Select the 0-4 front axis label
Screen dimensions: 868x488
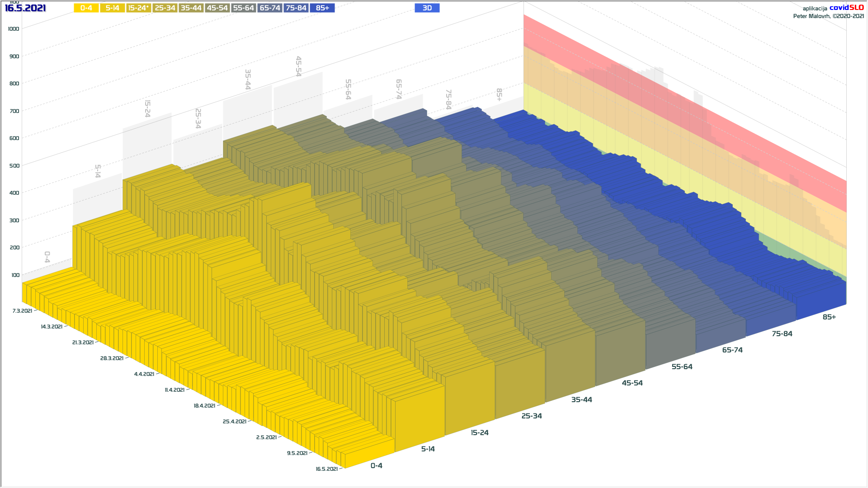376,466
